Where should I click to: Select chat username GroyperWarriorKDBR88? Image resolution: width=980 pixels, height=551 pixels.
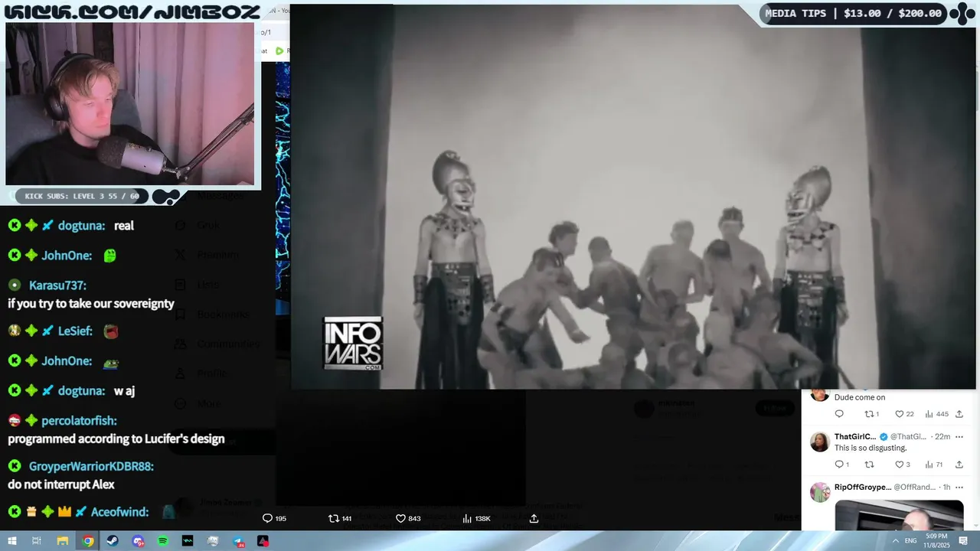pyautogui.click(x=92, y=466)
